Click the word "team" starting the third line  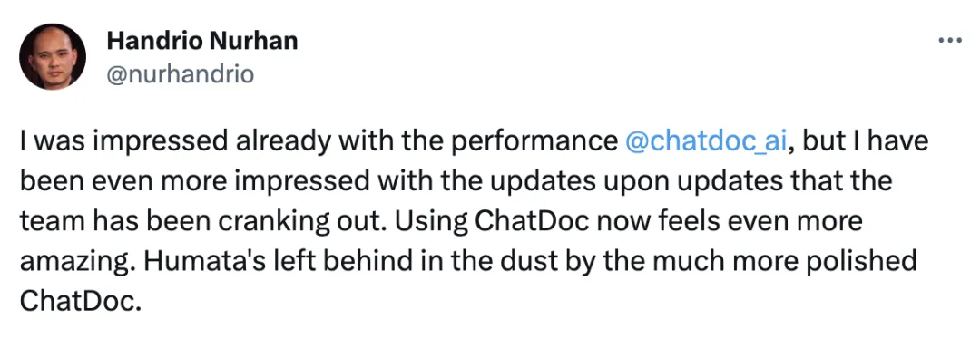(x=47, y=222)
